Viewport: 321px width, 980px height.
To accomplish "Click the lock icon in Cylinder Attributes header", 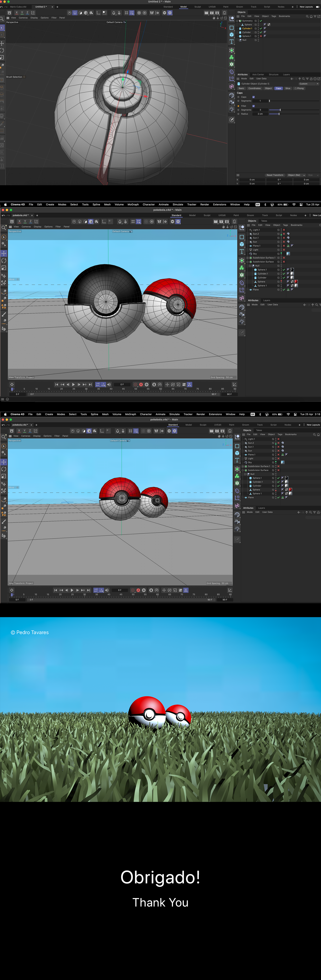I will pos(311,79).
